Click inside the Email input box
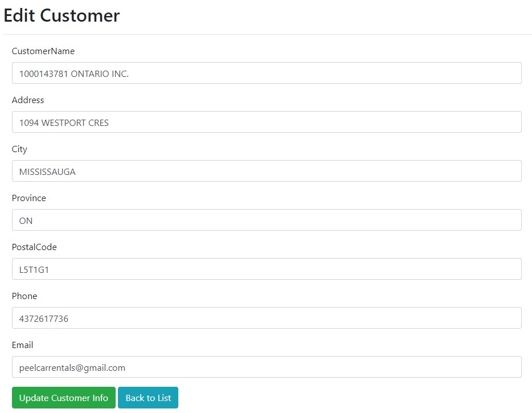This screenshot has height=413, width=532. pyautogui.click(x=267, y=367)
